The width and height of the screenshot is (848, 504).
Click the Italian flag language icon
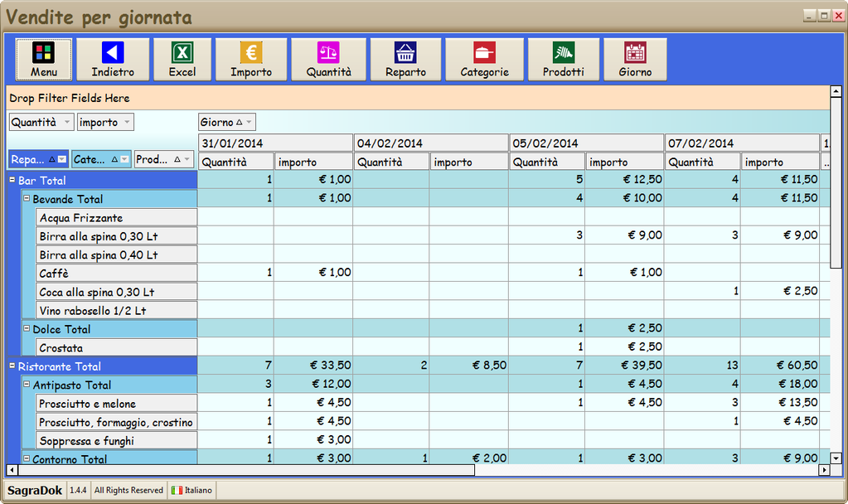click(x=177, y=490)
